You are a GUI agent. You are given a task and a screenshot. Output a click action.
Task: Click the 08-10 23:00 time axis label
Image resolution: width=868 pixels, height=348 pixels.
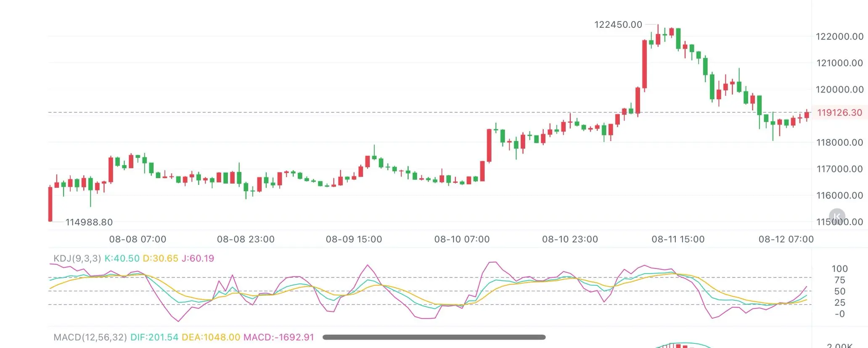(570, 239)
